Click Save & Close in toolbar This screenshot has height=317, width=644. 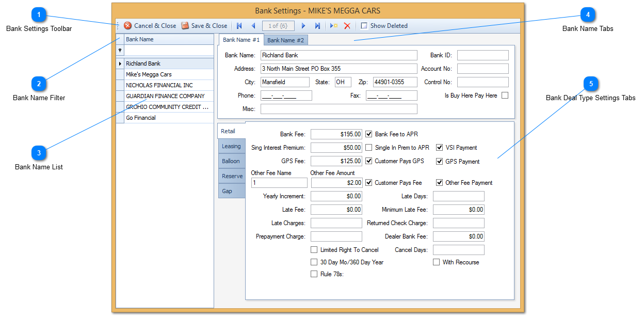coord(204,26)
